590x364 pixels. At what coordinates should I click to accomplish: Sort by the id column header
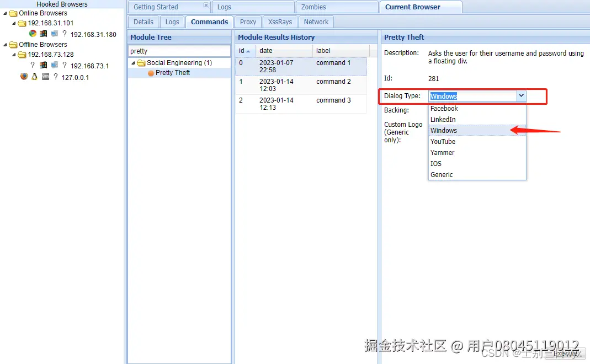click(x=246, y=50)
